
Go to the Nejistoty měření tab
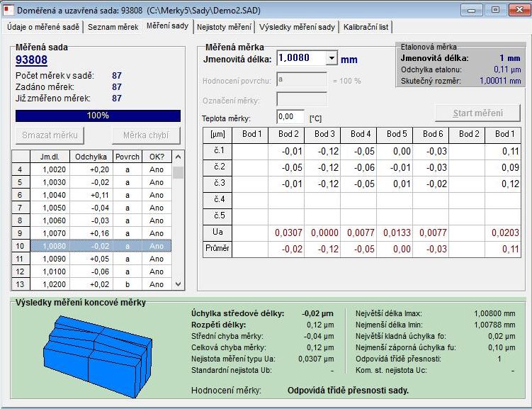tap(224, 27)
